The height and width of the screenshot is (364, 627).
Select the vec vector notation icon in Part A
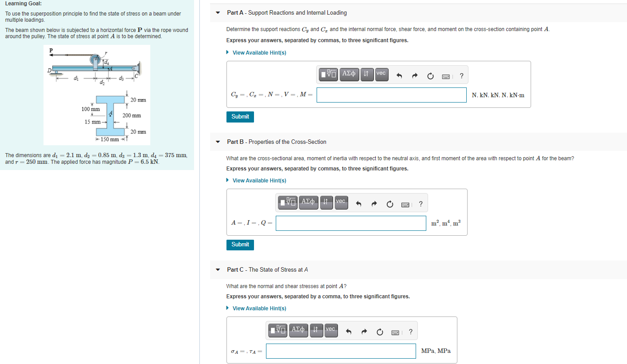[381, 75]
